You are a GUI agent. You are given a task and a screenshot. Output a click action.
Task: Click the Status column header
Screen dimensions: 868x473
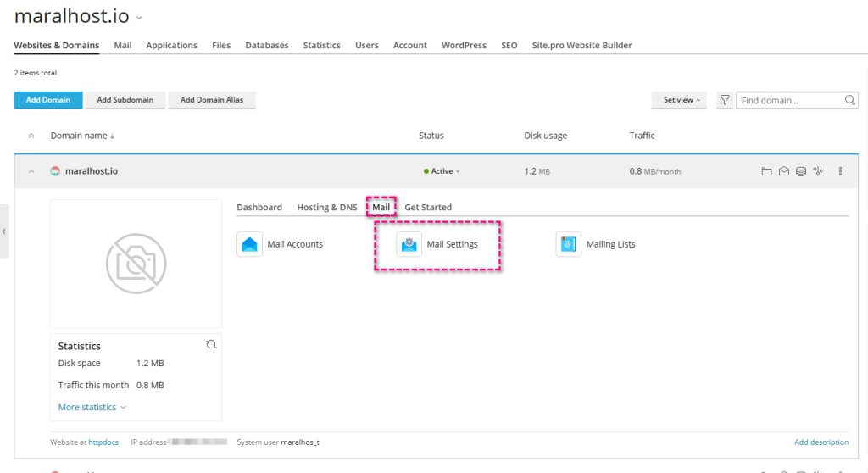(431, 136)
